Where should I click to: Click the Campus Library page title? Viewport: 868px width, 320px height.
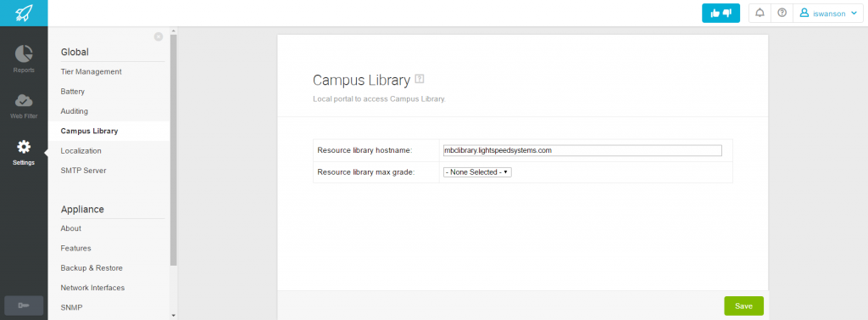pos(361,81)
